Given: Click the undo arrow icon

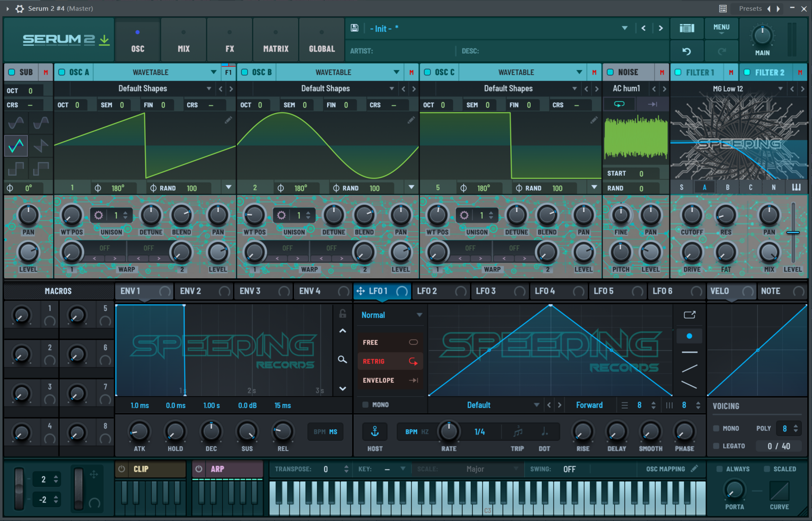Looking at the screenshot, I should (x=687, y=51).
